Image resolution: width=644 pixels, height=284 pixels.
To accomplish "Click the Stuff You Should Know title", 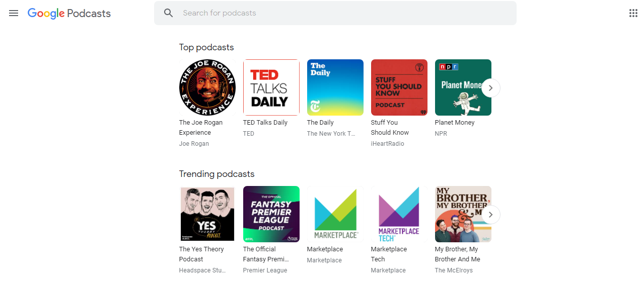I will pyautogui.click(x=390, y=128).
